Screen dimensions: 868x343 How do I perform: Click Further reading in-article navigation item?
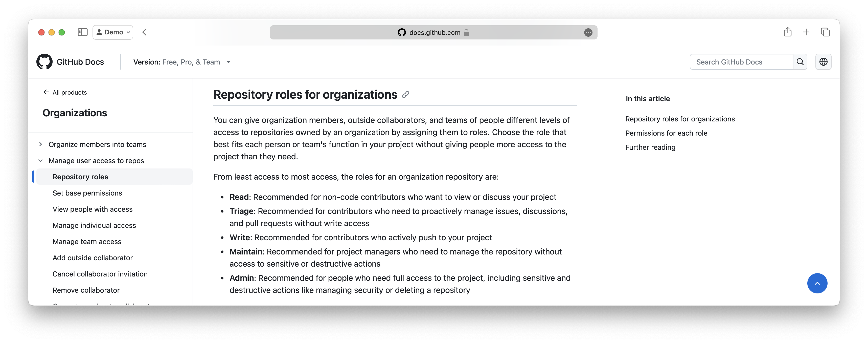(650, 147)
